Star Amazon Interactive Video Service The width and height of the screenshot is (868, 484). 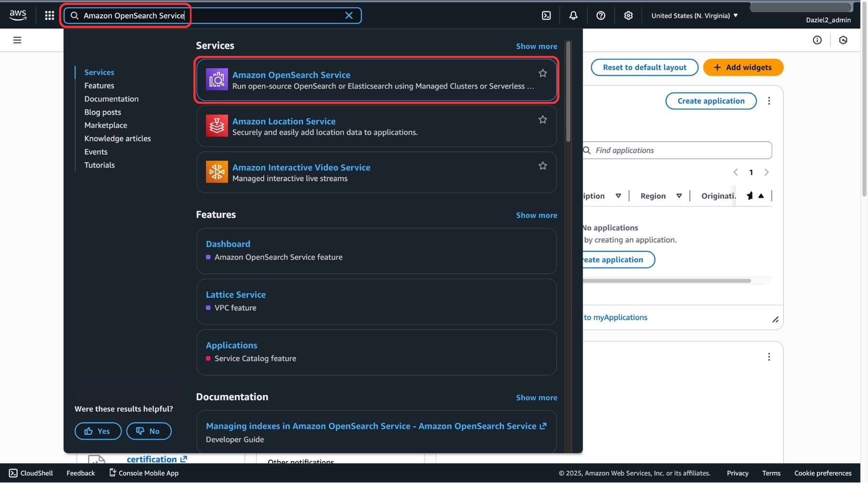click(542, 166)
